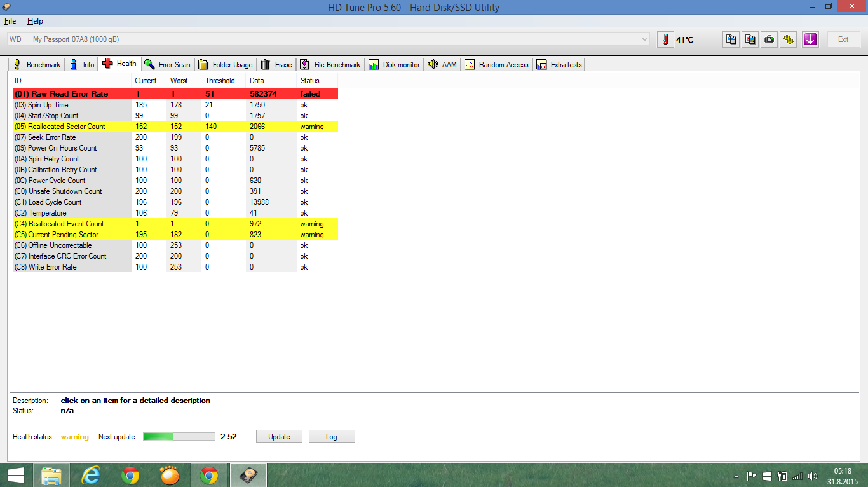
Task: Select the Power Cycle Count row
Action: click(176, 181)
